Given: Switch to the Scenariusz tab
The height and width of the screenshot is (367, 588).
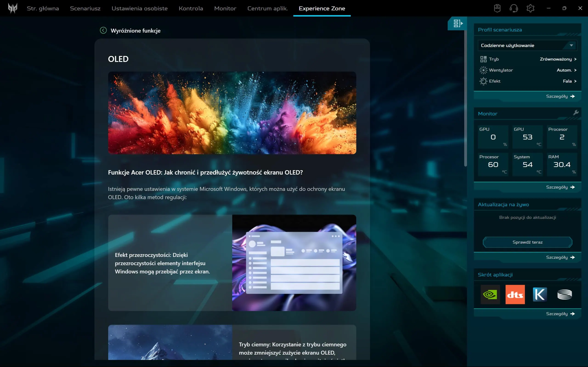Looking at the screenshot, I should [85, 8].
